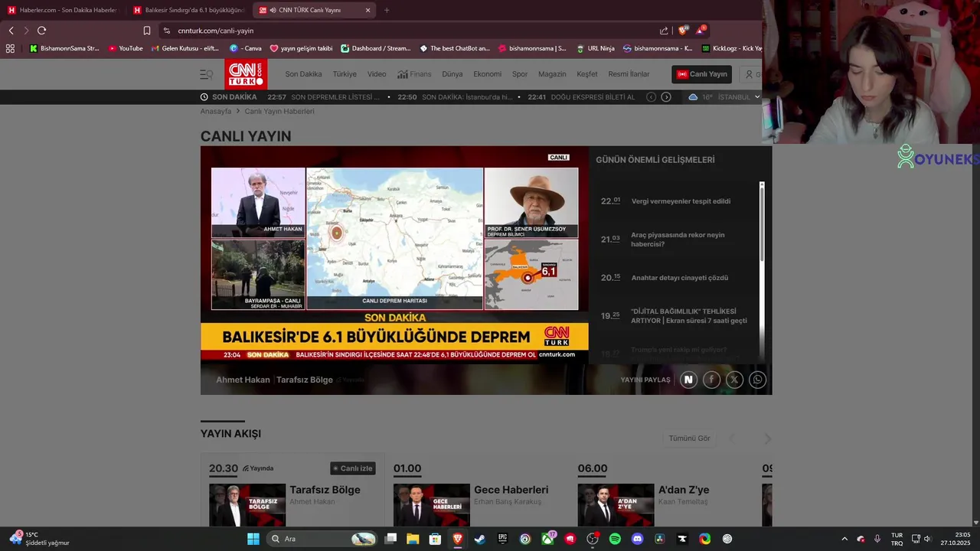Open Steam from the taskbar

[x=479, y=539]
